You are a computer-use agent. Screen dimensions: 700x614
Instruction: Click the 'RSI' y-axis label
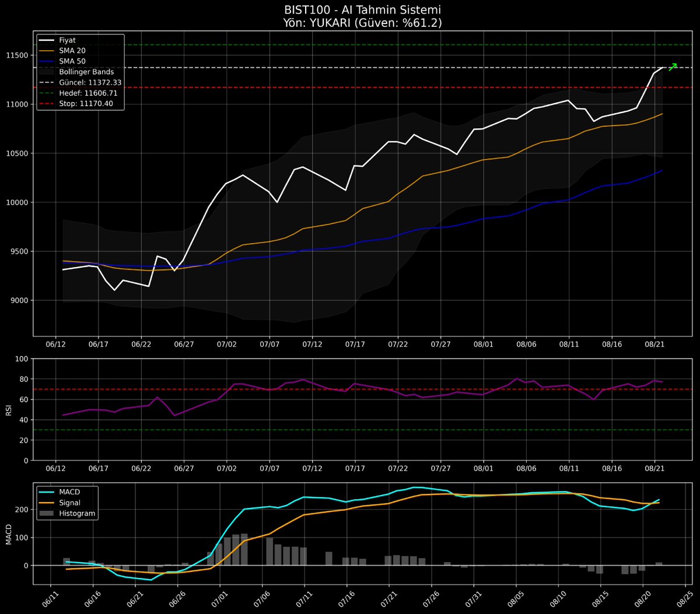pyautogui.click(x=8, y=409)
